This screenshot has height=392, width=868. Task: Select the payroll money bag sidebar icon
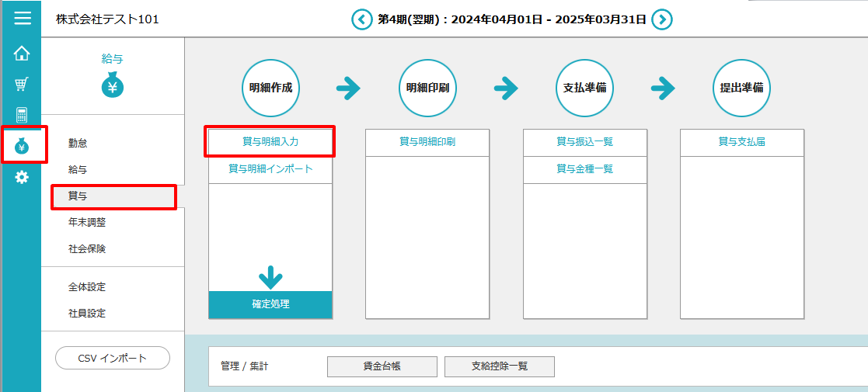click(23, 145)
